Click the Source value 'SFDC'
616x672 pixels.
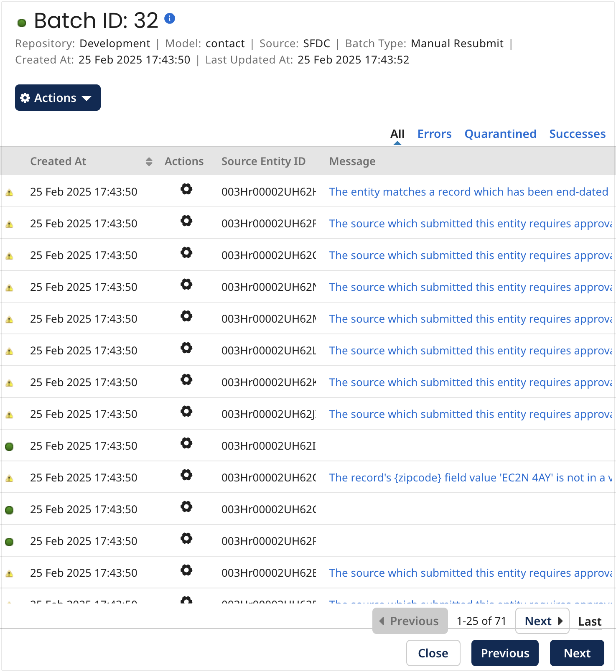coord(316,43)
